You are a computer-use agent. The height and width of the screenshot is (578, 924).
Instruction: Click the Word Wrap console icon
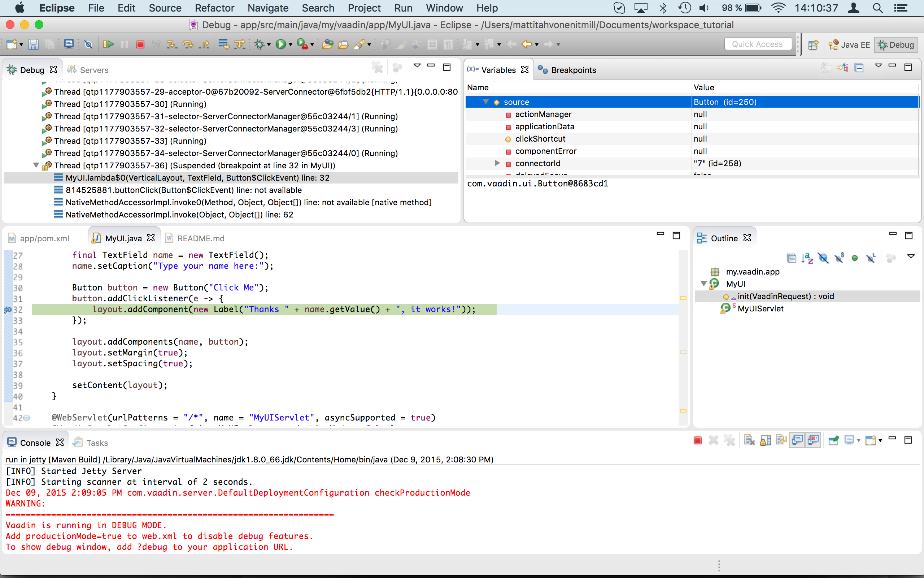781,440
